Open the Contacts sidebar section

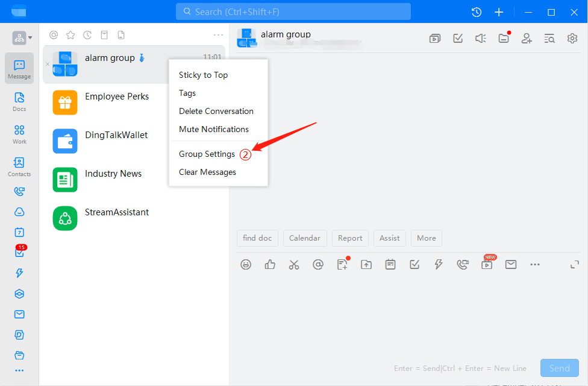point(19,166)
